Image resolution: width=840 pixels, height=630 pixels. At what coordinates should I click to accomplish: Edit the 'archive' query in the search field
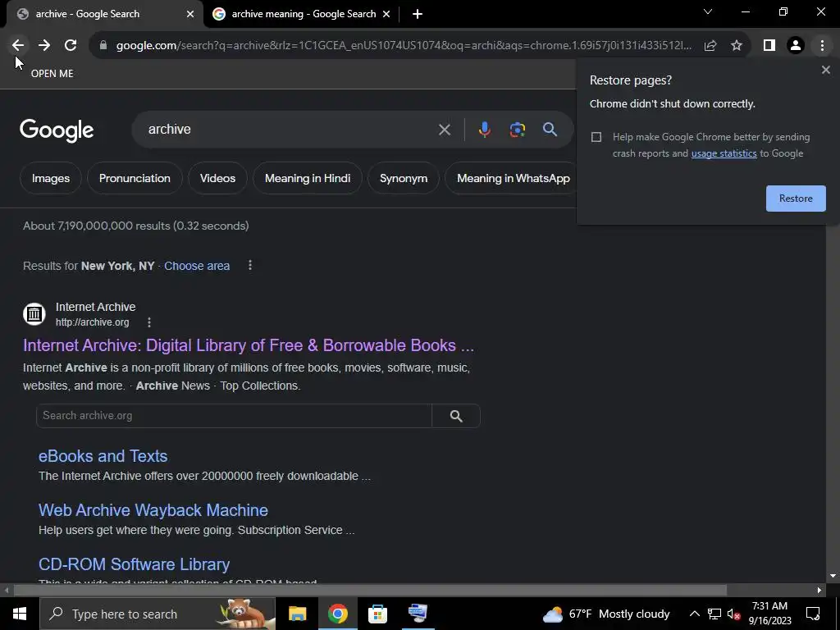(290, 130)
